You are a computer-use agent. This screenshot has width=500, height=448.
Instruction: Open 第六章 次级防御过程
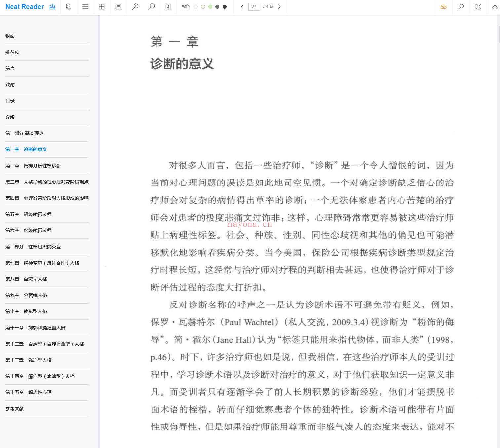coord(28,230)
